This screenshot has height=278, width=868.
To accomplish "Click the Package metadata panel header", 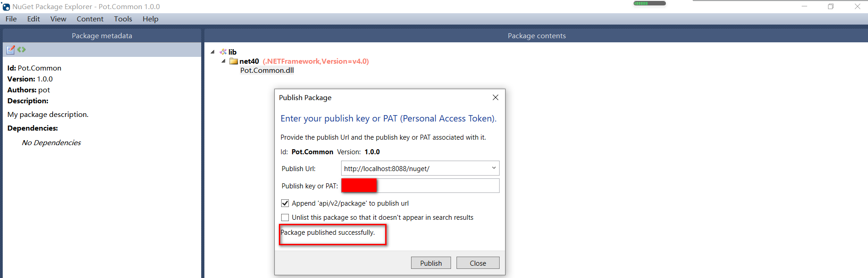I will 102,35.
